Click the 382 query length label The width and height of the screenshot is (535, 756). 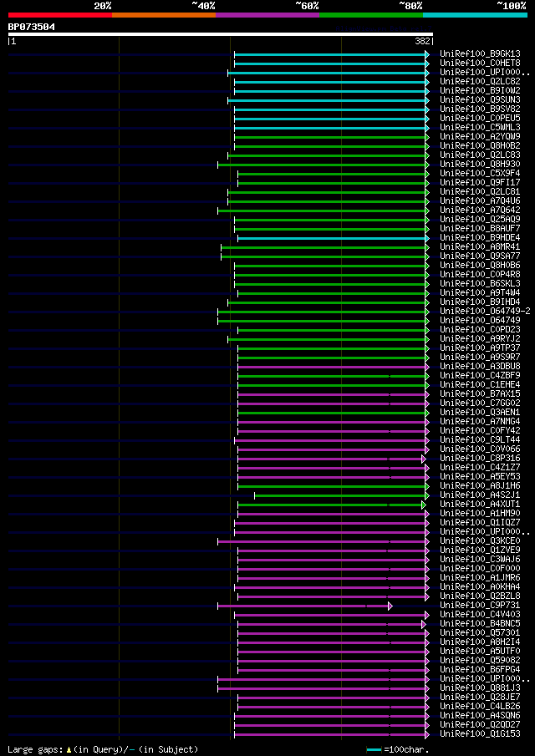point(423,42)
